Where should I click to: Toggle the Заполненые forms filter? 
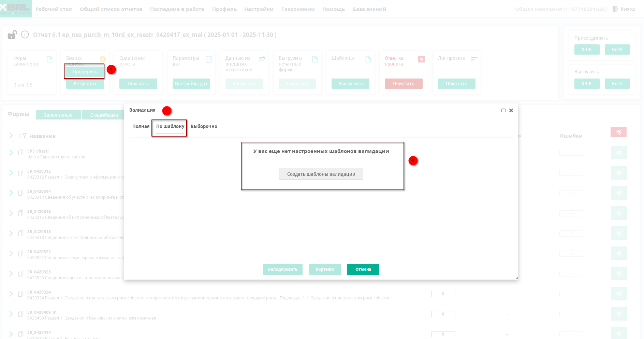[x=58, y=115]
